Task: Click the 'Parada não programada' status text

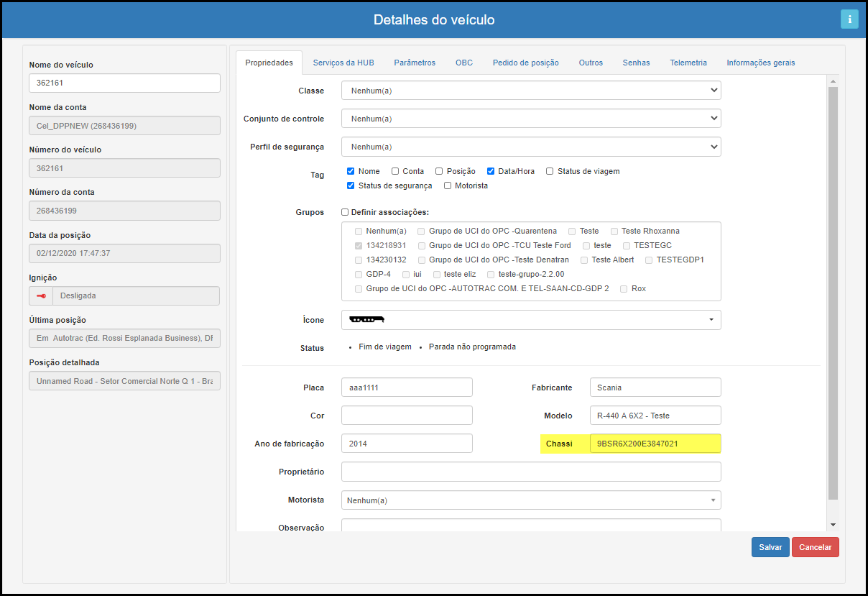Action: coord(472,347)
